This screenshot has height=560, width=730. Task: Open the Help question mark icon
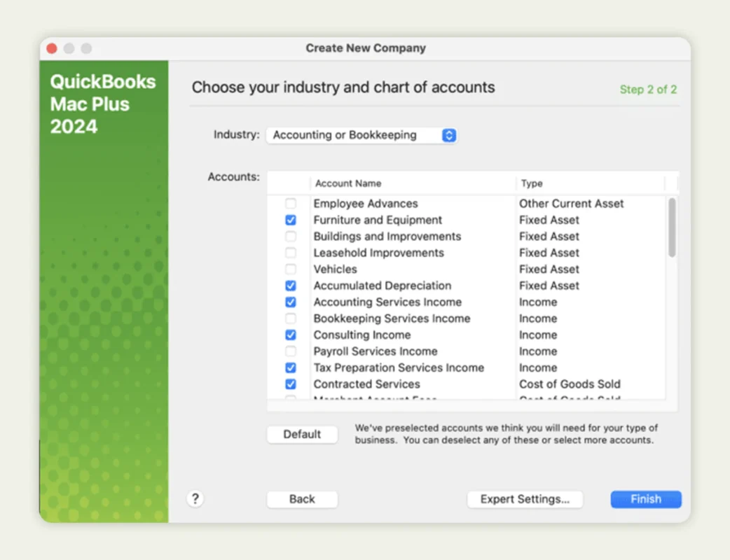point(195,498)
